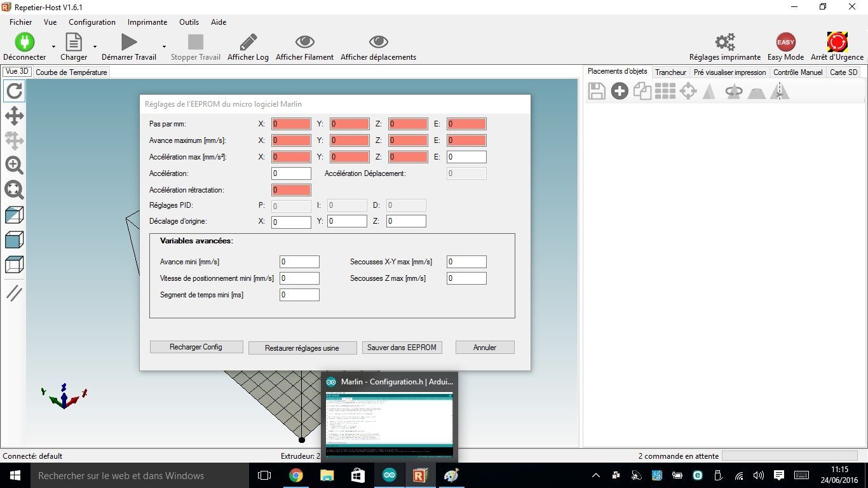The width and height of the screenshot is (868, 488).
Task: Click the Marlin Configuration.h Arduino preview thumbnail
Action: tap(390, 424)
